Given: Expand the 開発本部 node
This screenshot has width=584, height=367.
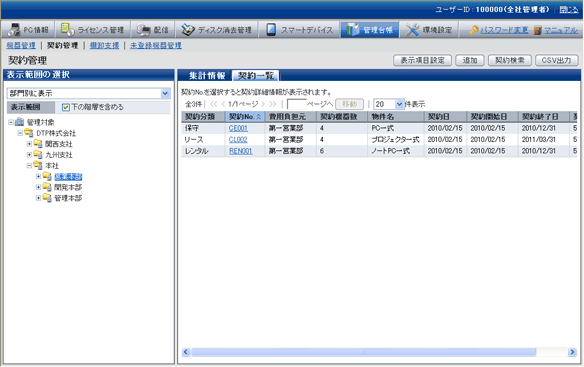Looking at the screenshot, I should [38, 187].
